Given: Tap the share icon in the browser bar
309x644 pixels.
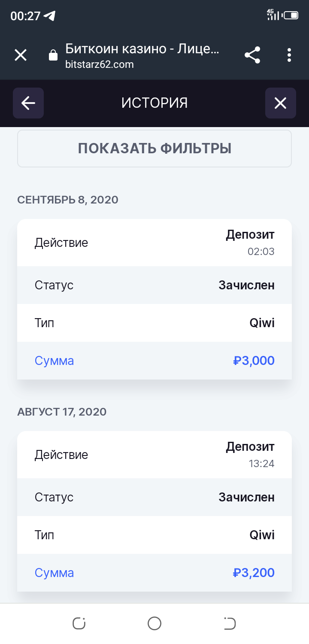Looking at the screenshot, I should pyautogui.click(x=252, y=55).
